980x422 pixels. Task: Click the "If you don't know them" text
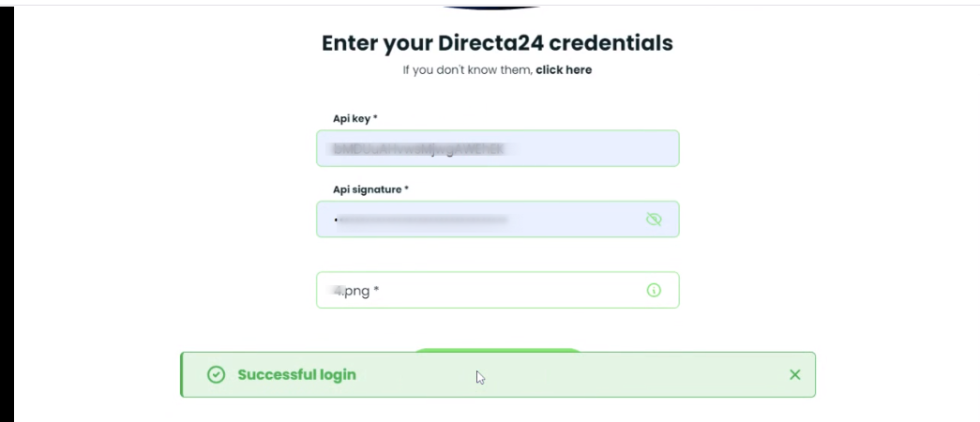click(467, 69)
